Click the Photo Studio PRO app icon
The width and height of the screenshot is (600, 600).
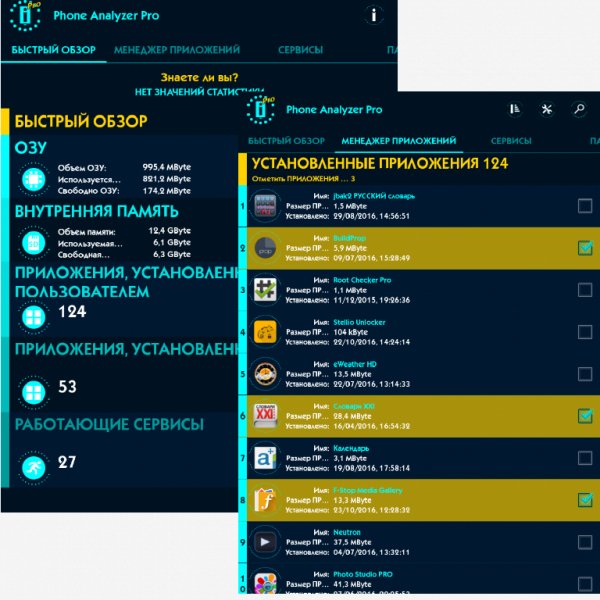click(265, 582)
